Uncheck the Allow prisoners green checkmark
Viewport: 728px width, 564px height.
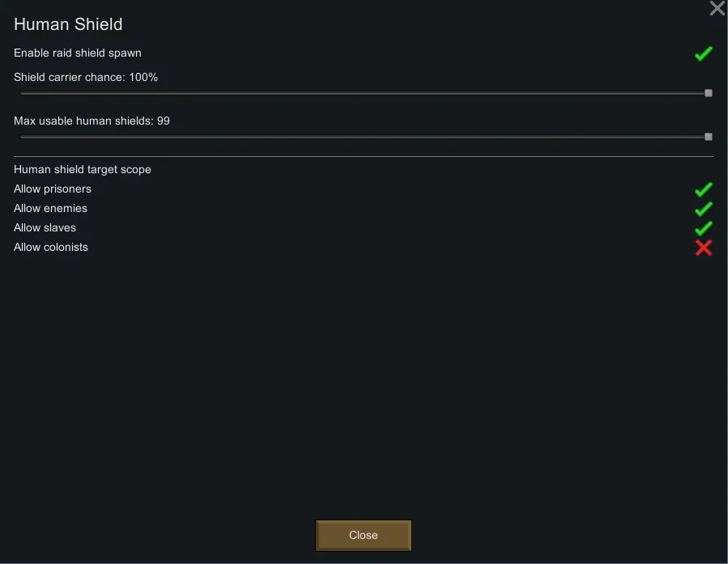click(x=703, y=189)
